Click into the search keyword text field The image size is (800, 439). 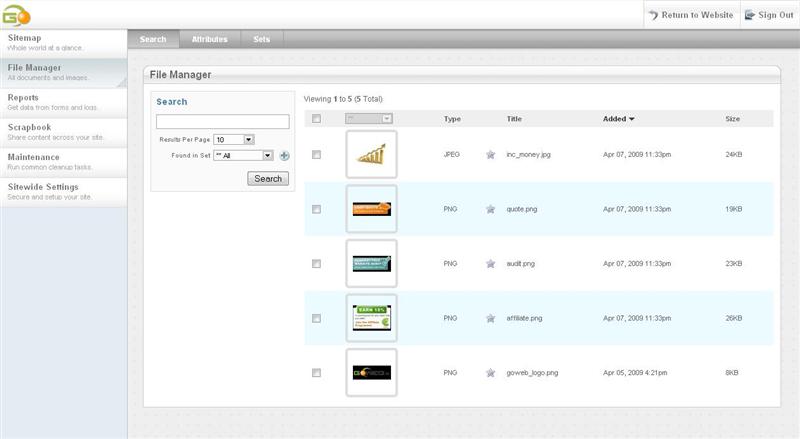click(222, 122)
